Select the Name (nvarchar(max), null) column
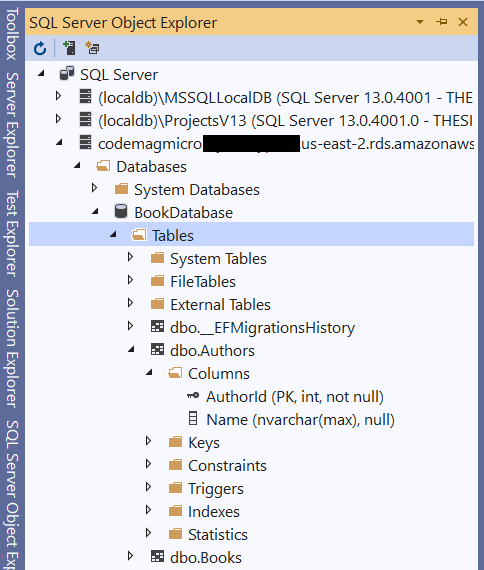This screenshot has width=484, height=570. point(300,420)
